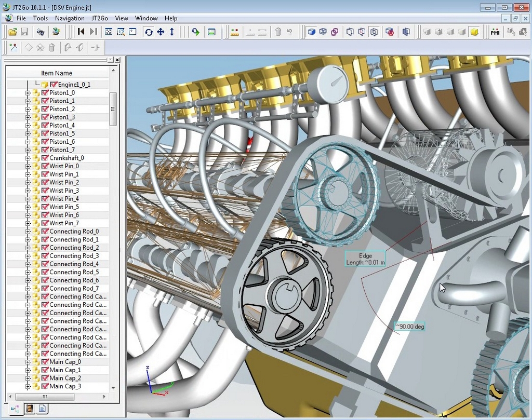Click the tree panel vertical scrollbar thumb
This screenshot has width=532, height=420.
click(113, 109)
